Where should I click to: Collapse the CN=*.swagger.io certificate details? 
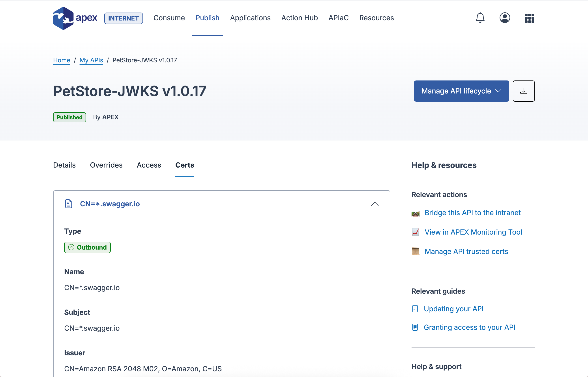pos(375,204)
